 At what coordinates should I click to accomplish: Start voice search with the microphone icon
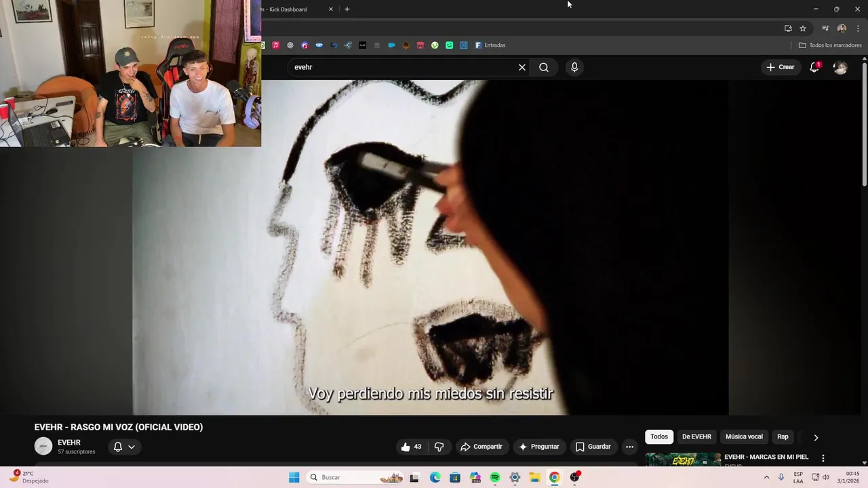(x=574, y=67)
